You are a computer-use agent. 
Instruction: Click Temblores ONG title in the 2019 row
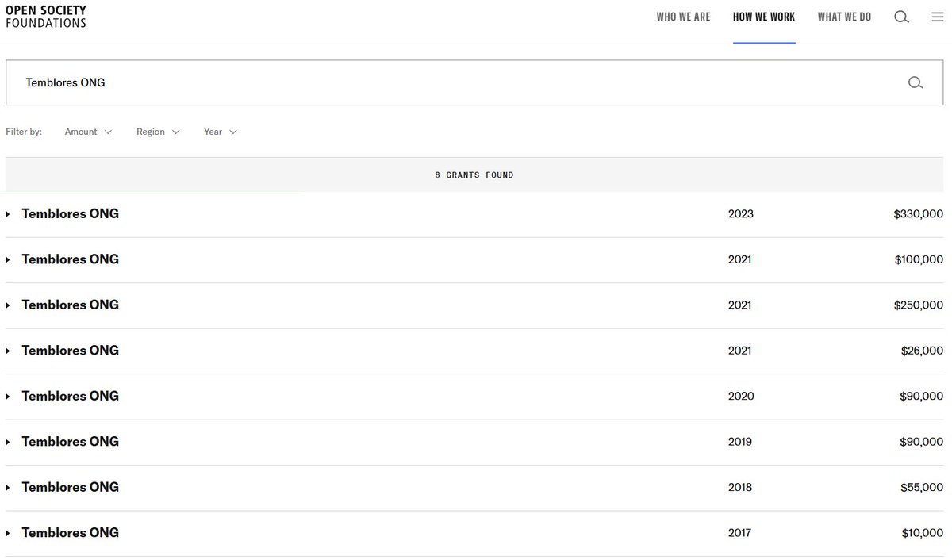71,442
